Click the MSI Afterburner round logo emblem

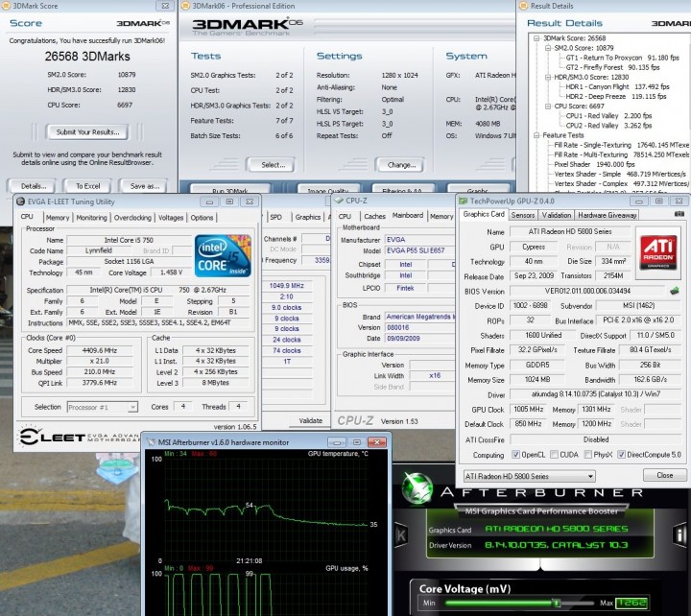pos(417,487)
